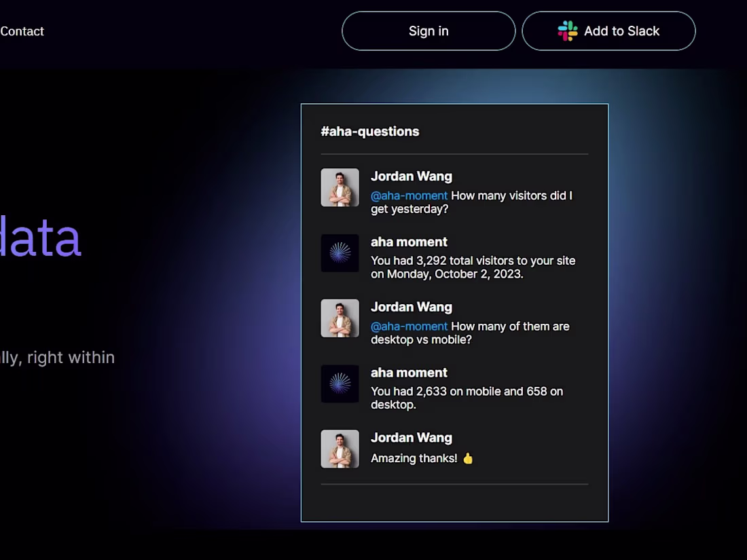Click the 'Amazing thanks!' message text

pyautogui.click(x=414, y=458)
